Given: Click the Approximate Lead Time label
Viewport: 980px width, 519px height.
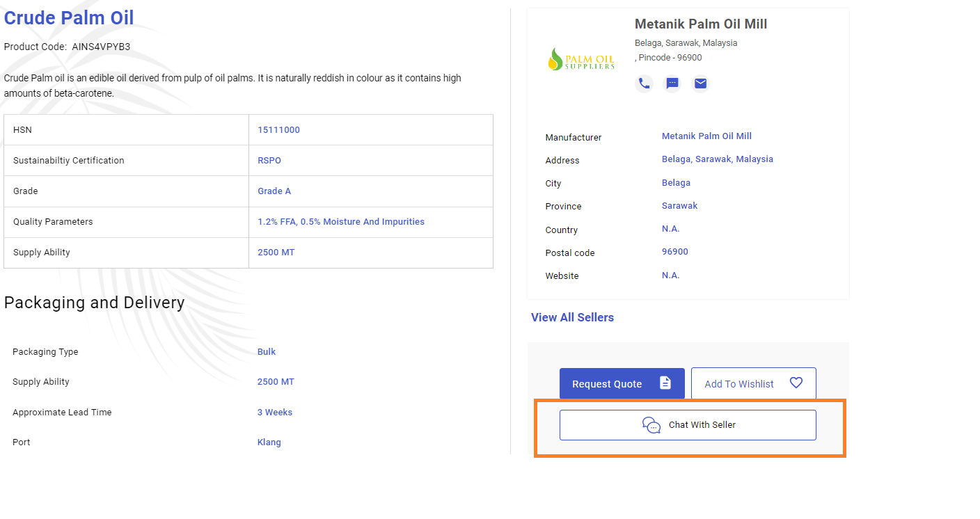Looking at the screenshot, I should coord(62,413).
